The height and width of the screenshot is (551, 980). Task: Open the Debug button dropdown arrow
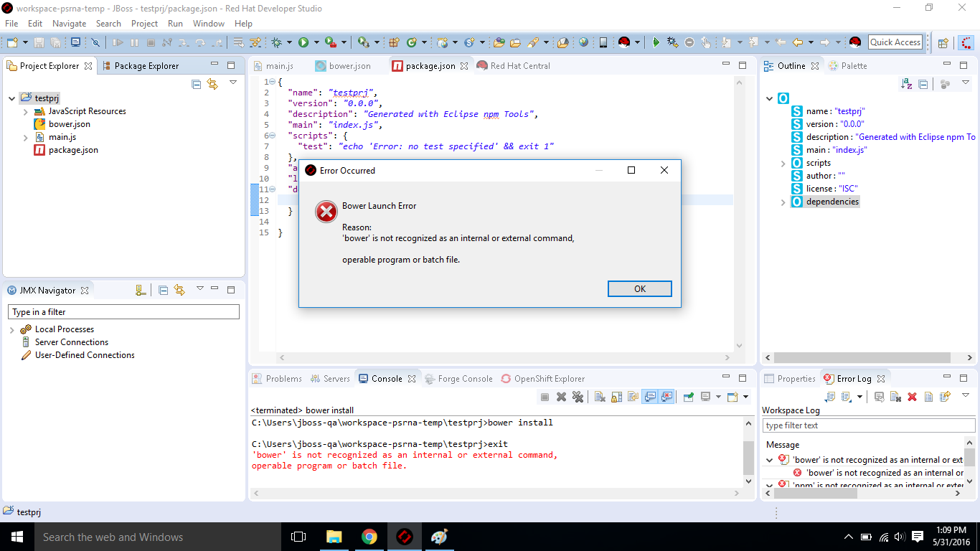tap(289, 43)
